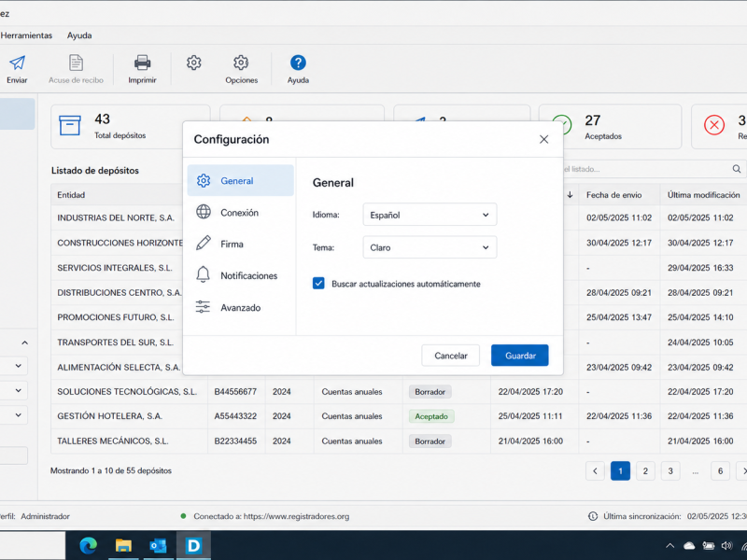This screenshot has width=747, height=560.
Task: Close the Configuración dialog with the X
Action: 543,139
